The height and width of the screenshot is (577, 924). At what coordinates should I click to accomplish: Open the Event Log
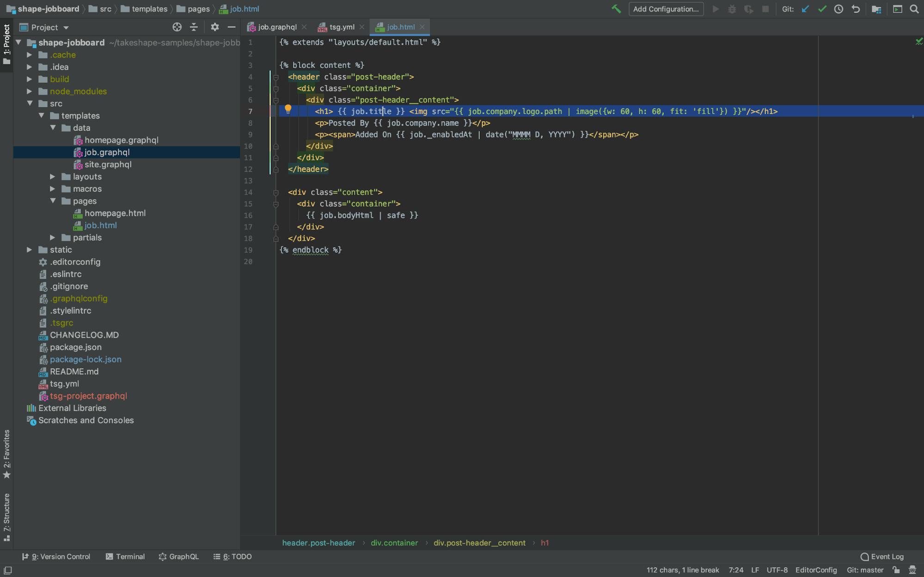click(x=882, y=557)
